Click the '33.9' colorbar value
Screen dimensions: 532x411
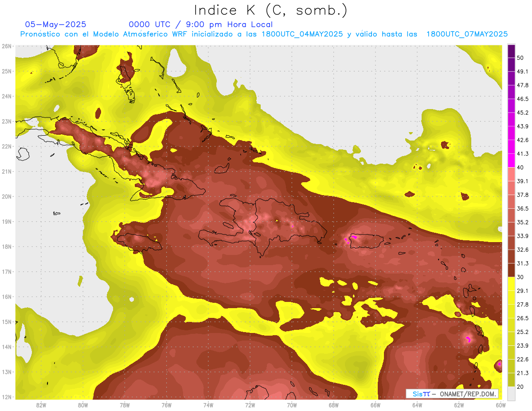(523, 236)
